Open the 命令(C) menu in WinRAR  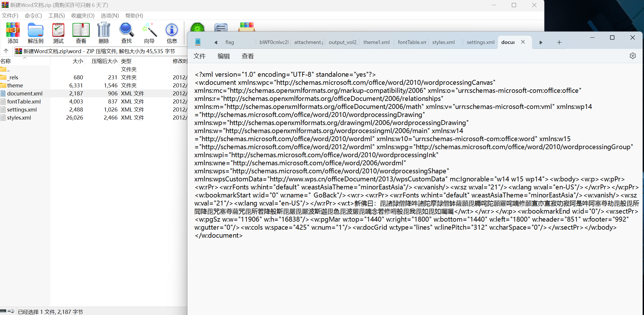(x=33, y=16)
